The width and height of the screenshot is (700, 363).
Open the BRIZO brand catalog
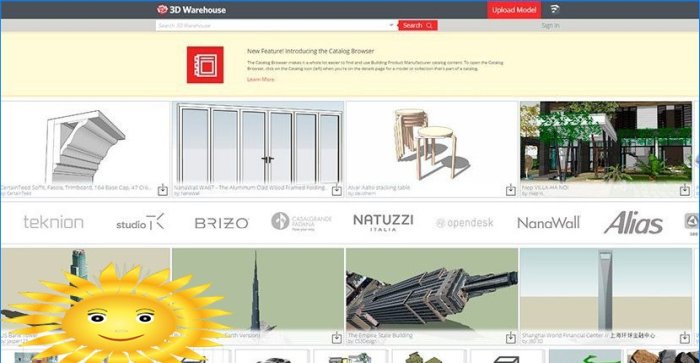point(221,223)
